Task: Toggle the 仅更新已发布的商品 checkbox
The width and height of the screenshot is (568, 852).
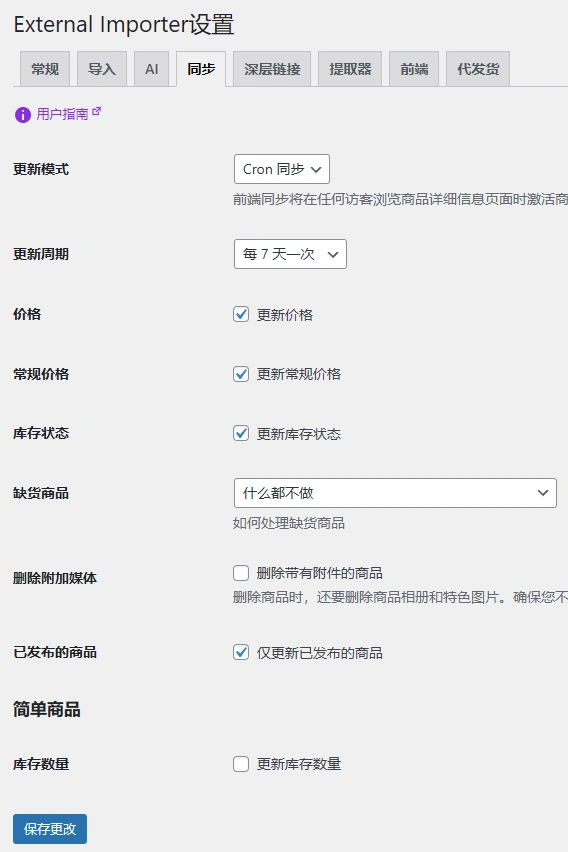Action: point(241,652)
